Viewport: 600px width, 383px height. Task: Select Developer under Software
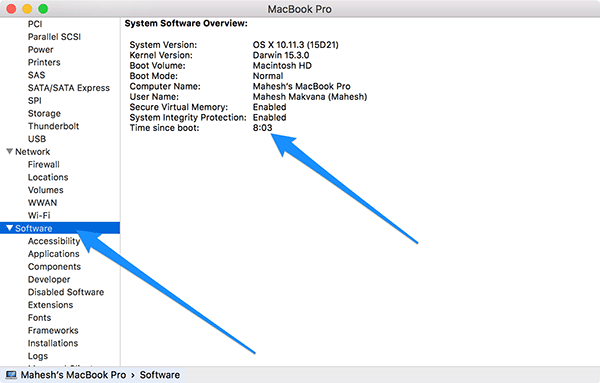[49, 280]
